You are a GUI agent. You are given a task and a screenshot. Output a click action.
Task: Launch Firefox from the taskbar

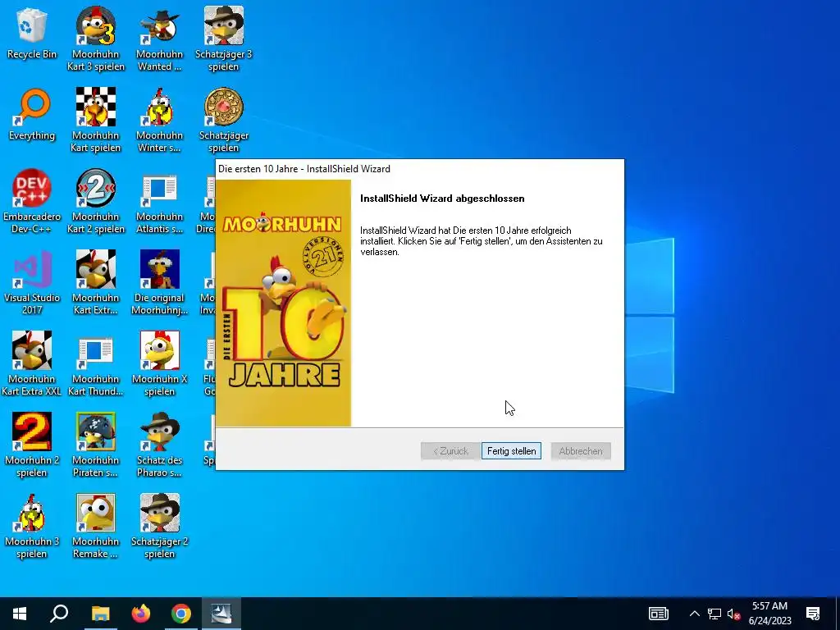pyautogui.click(x=141, y=614)
